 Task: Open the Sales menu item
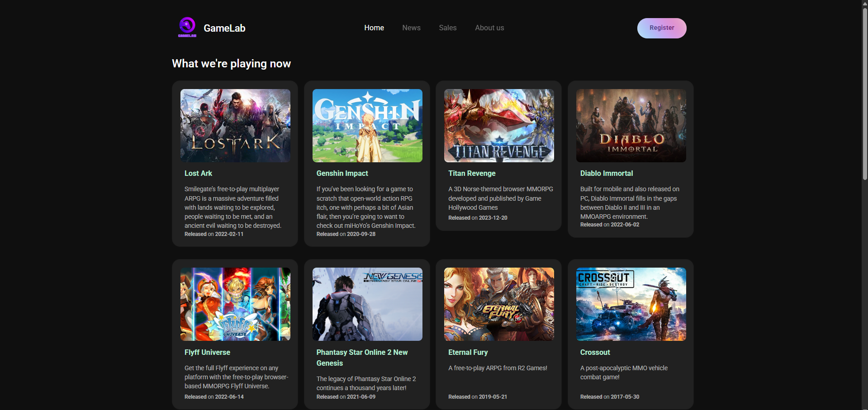point(447,28)
